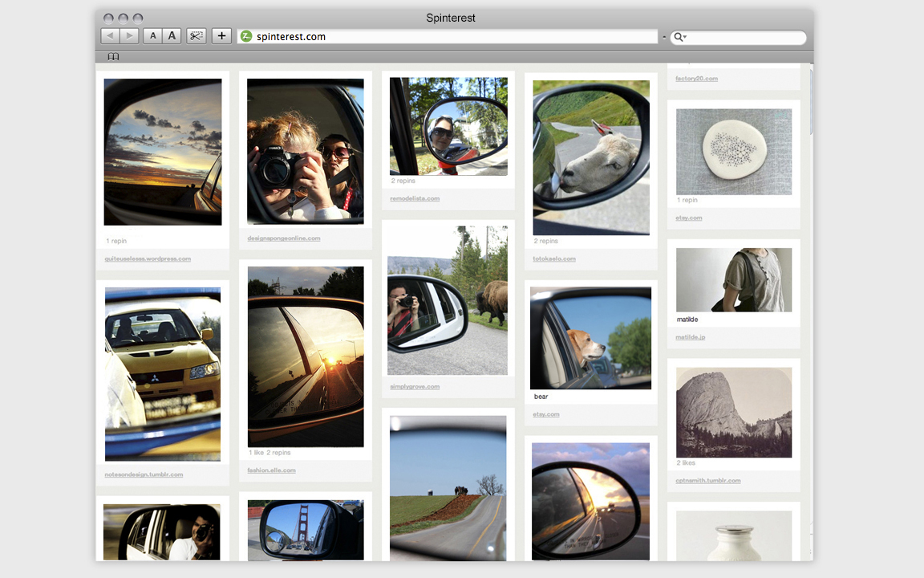Open the etsy.com link under the bear pin
Screen dimensions: 924x578
click(546, 414)
